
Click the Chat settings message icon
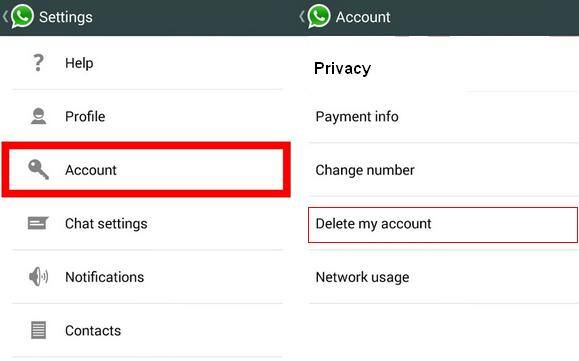coord(38,223)
